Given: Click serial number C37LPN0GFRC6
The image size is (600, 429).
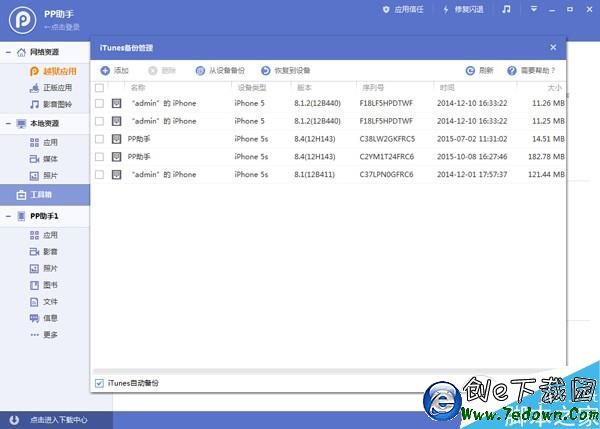Looking at the screenshot, I should 386,175.
